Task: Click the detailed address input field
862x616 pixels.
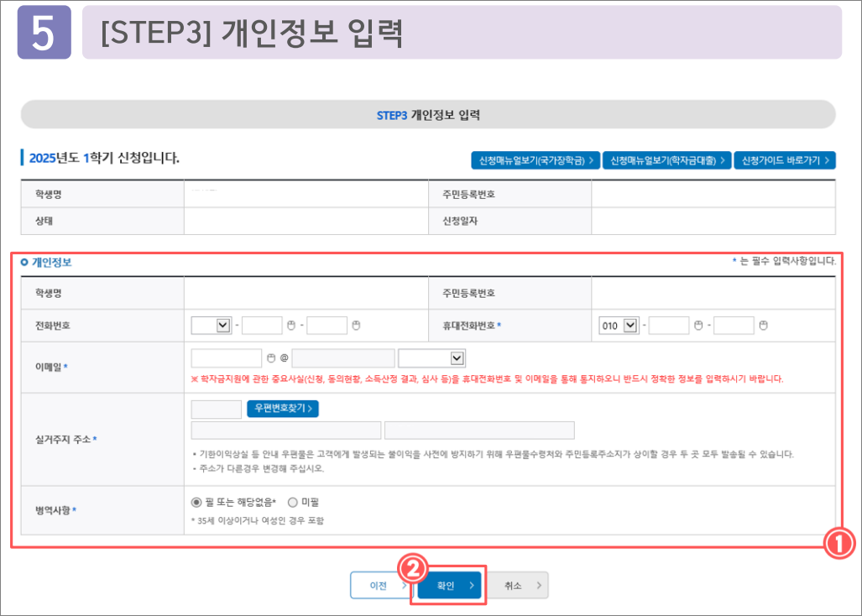Action: pos(479,430)
